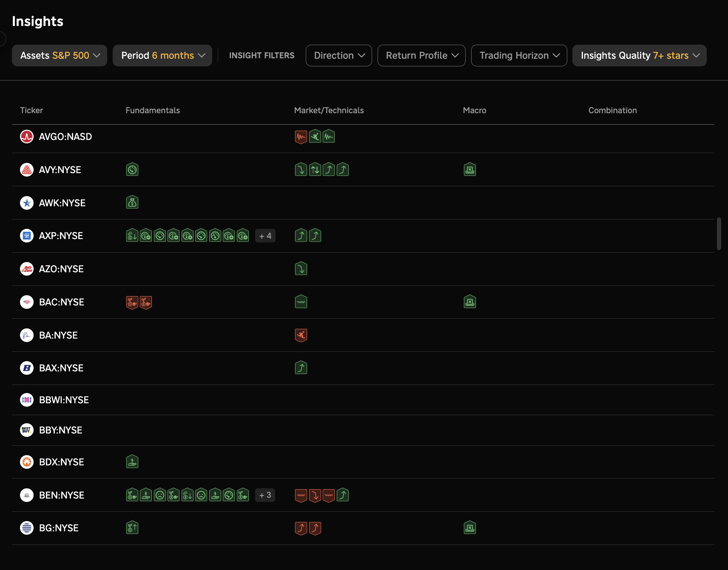The height and width of the screenshot is (570, 728).
Task: Click the first up-arrow market icon in AXP row
Action: coord(301,235)
